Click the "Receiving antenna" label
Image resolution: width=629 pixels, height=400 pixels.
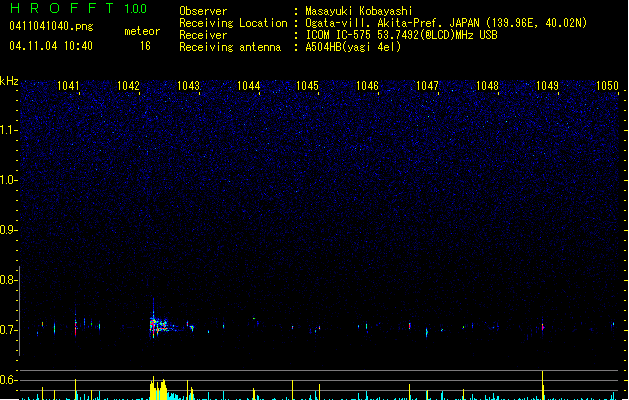pos(230,47)
